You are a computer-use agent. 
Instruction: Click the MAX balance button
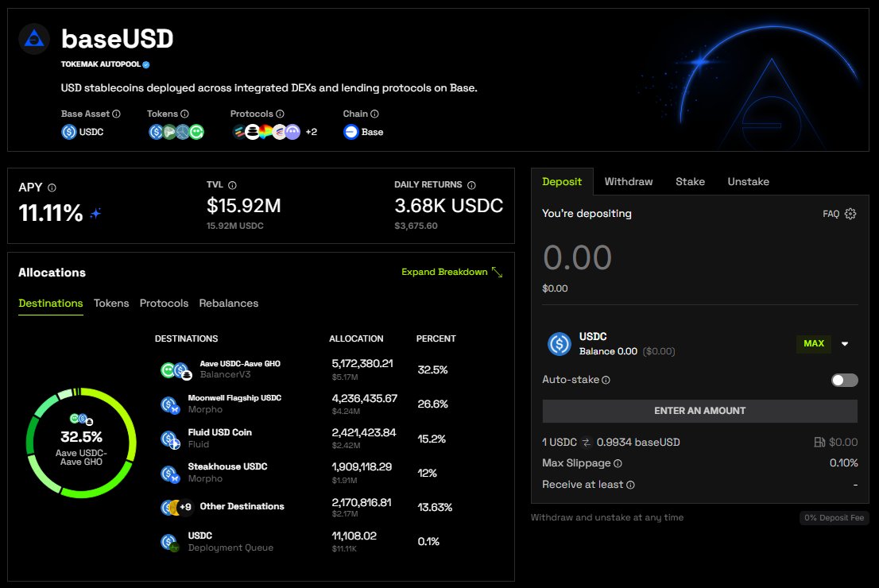coord(813,343)
